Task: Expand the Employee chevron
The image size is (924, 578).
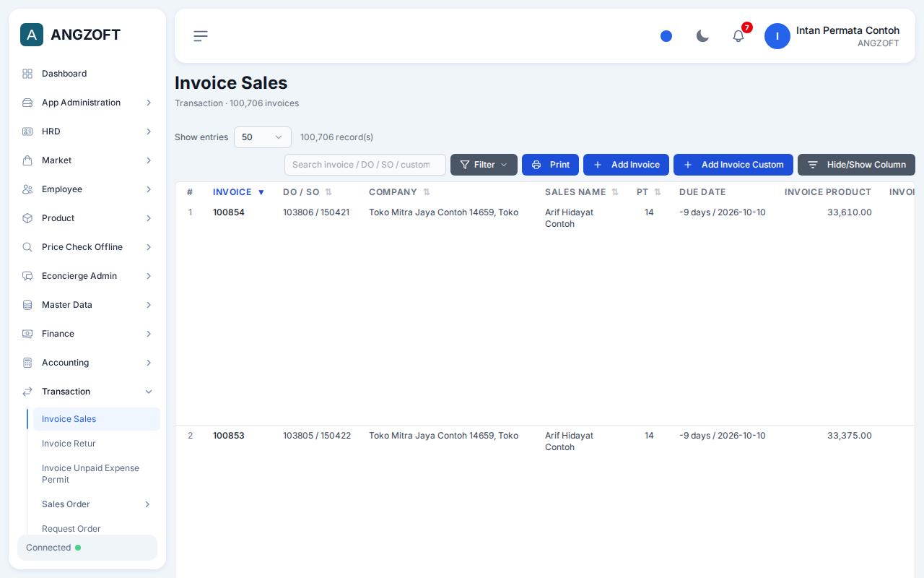Action: (149, 189)
